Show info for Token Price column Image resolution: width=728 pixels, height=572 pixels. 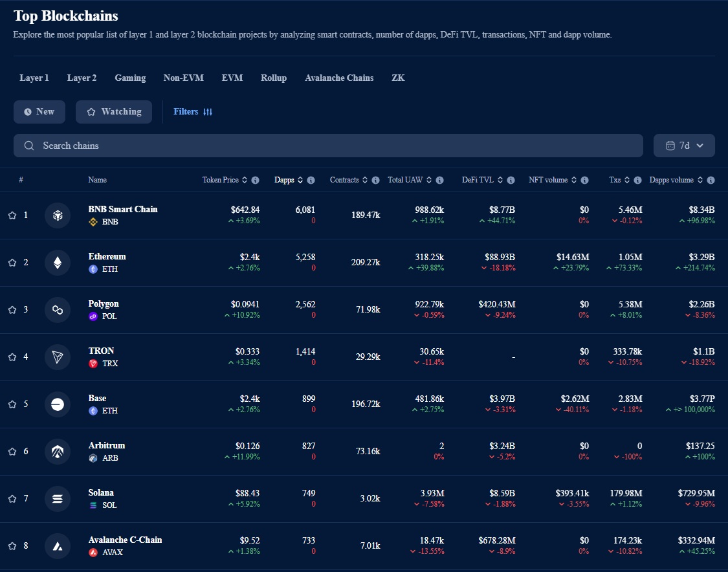tap(256, 180)
